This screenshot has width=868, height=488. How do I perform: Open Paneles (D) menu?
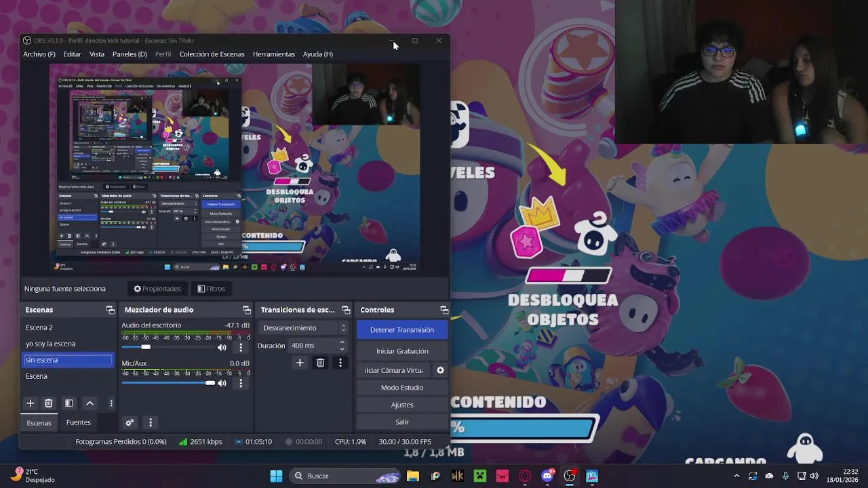pyautogui.click(x=130, y=54)
